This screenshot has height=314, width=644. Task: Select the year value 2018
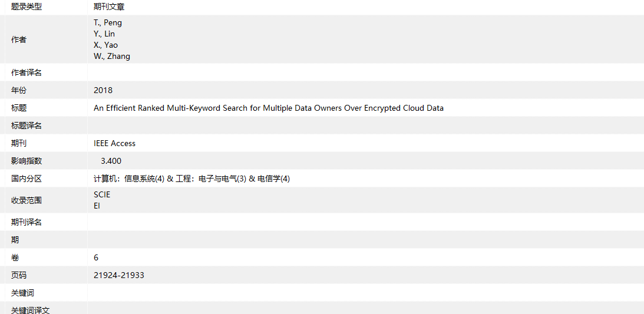click(x=103, y=91)
